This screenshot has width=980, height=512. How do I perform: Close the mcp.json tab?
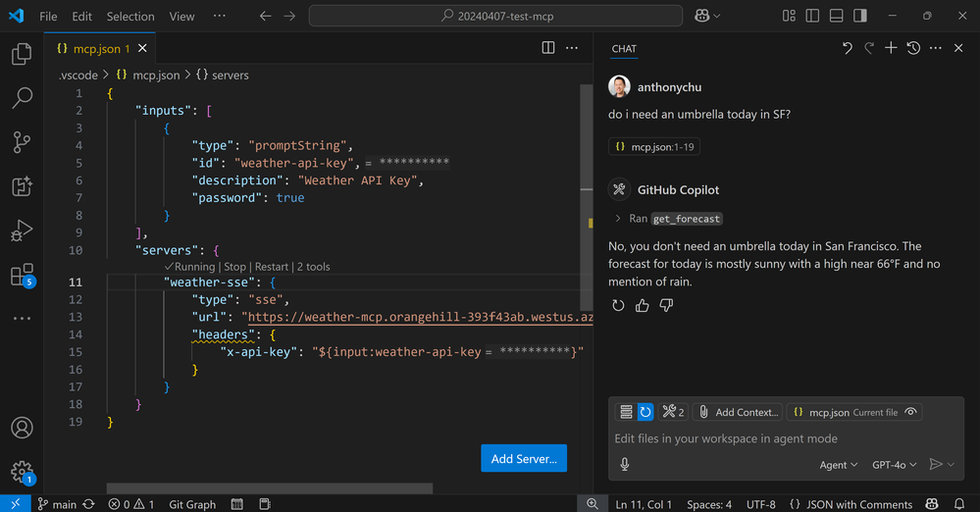142,48
